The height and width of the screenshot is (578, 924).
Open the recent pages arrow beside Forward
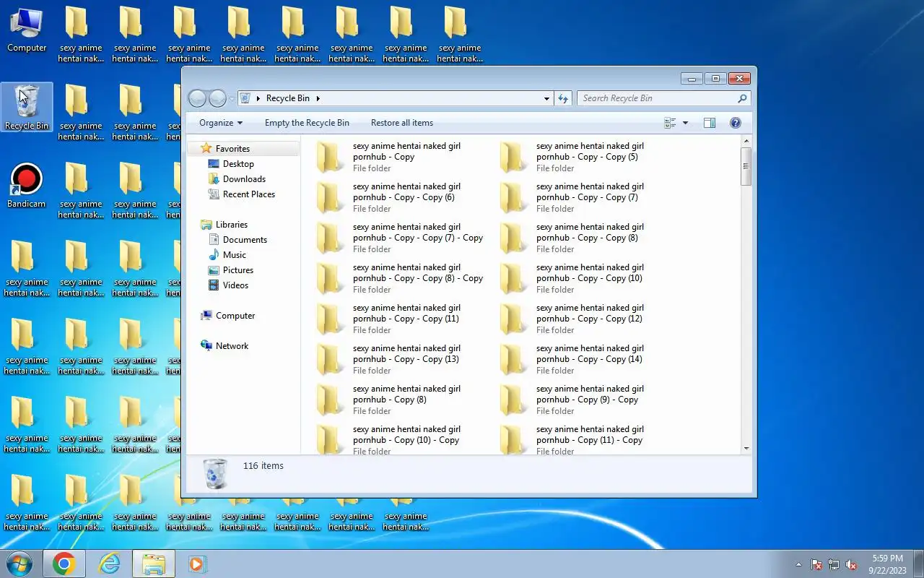coord(232,98)
